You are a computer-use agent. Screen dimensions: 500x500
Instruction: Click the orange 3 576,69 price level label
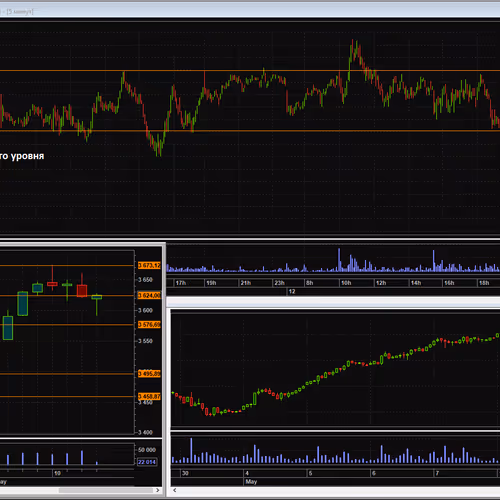tap(149, 325)
